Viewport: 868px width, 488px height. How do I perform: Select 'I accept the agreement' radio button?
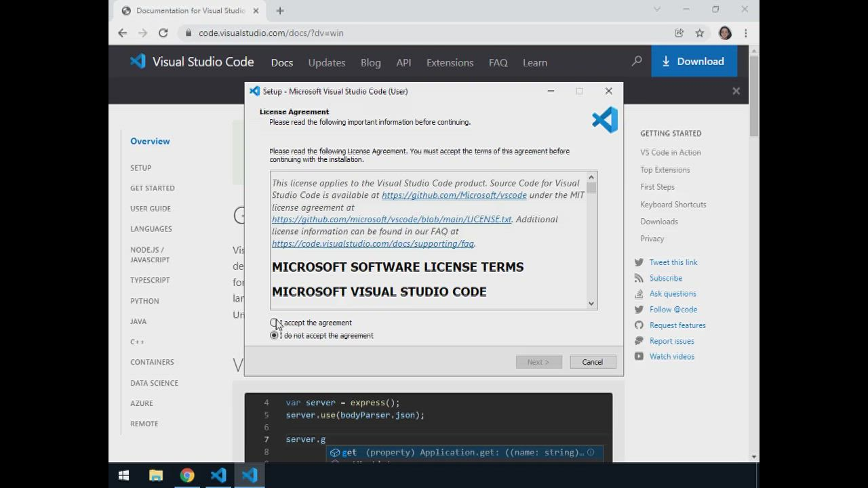point(274,323)
